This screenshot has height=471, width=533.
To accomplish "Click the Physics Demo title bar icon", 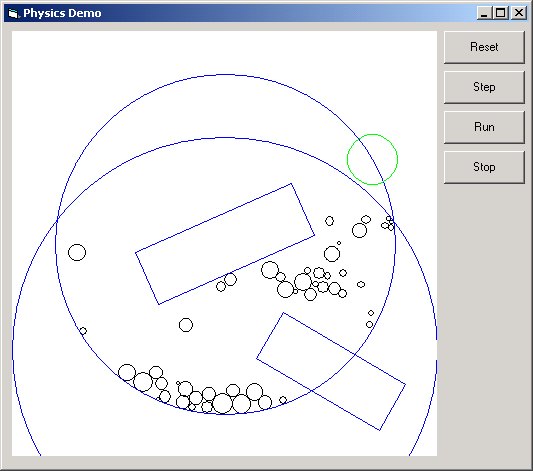I will click(x=13, y=13).
